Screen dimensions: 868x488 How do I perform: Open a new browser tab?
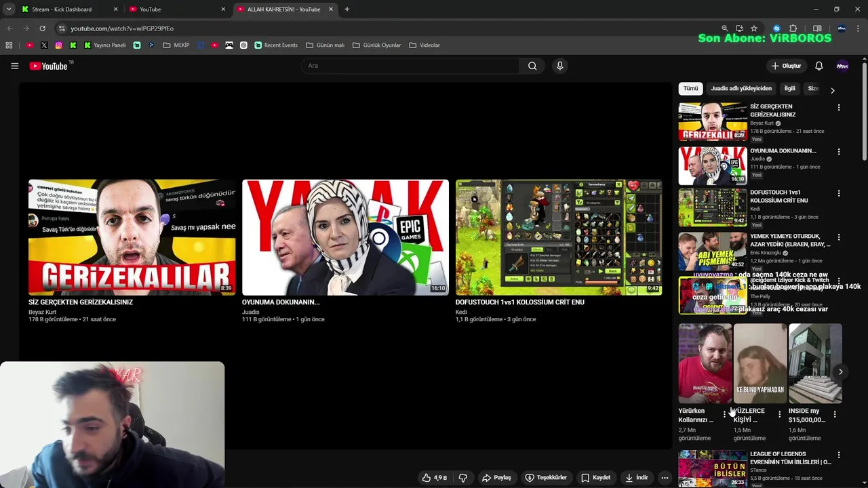[347, 9]
